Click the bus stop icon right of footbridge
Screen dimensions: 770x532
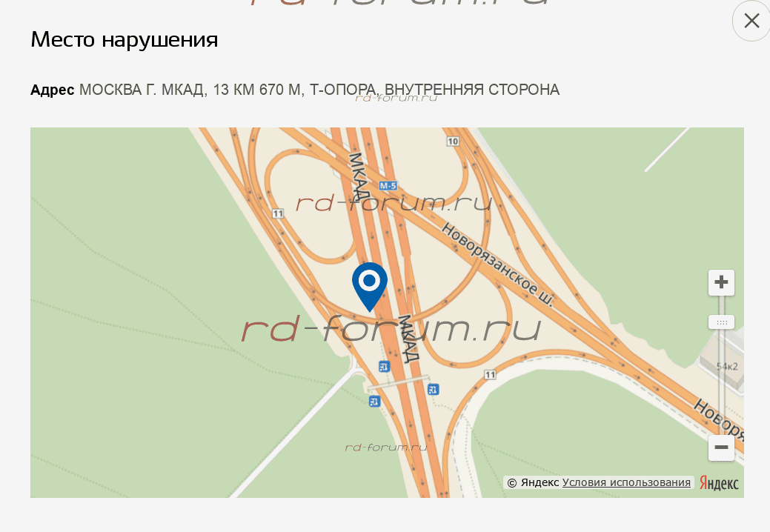pyautogui.click(x=433, y=390)
